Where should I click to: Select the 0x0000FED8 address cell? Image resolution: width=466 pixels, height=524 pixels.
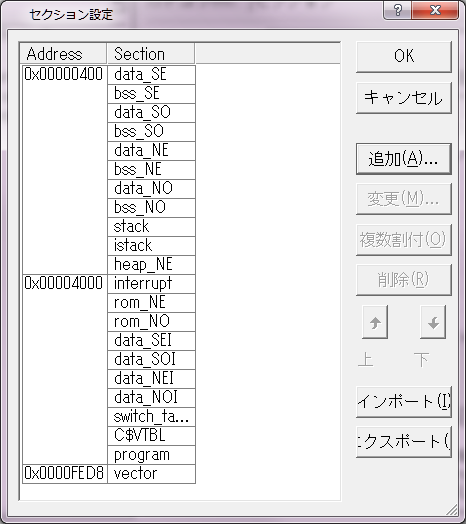click(65, 474)
